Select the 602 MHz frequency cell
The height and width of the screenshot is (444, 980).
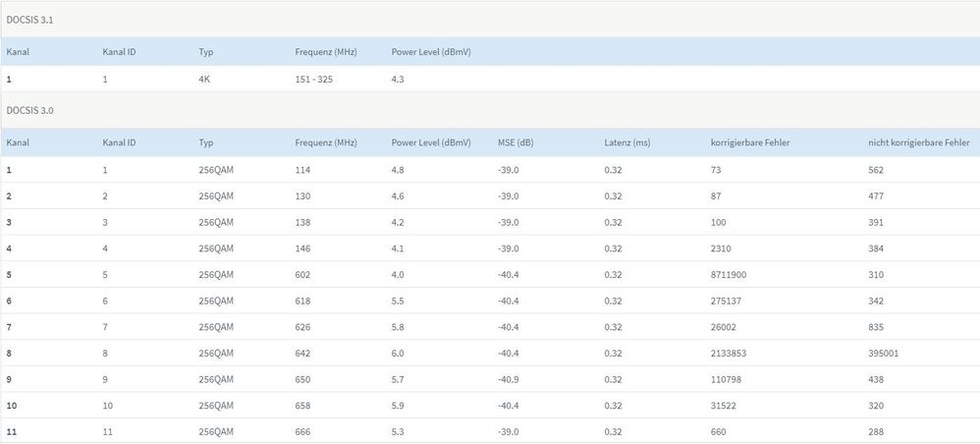point(303,274)
